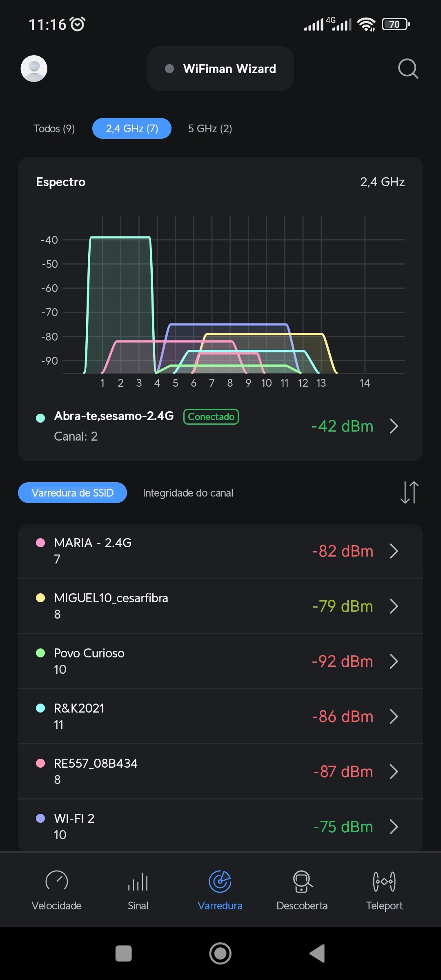The image size is (441, 980).
Task: Switch filter to 5 GHz (2)
Action: click(210, 129)
